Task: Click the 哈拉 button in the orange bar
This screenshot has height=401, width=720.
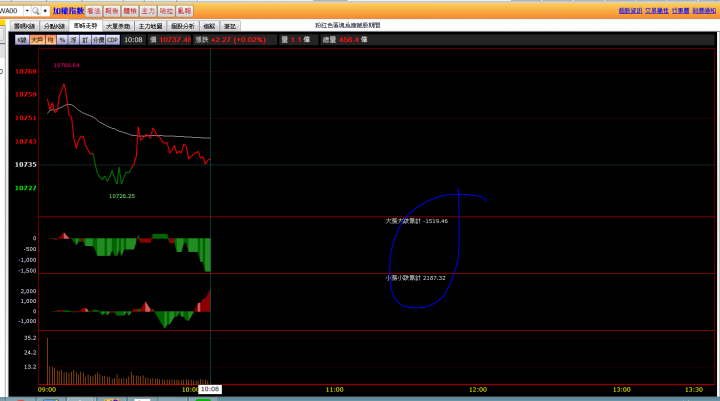Action: [x=166, y=11]
